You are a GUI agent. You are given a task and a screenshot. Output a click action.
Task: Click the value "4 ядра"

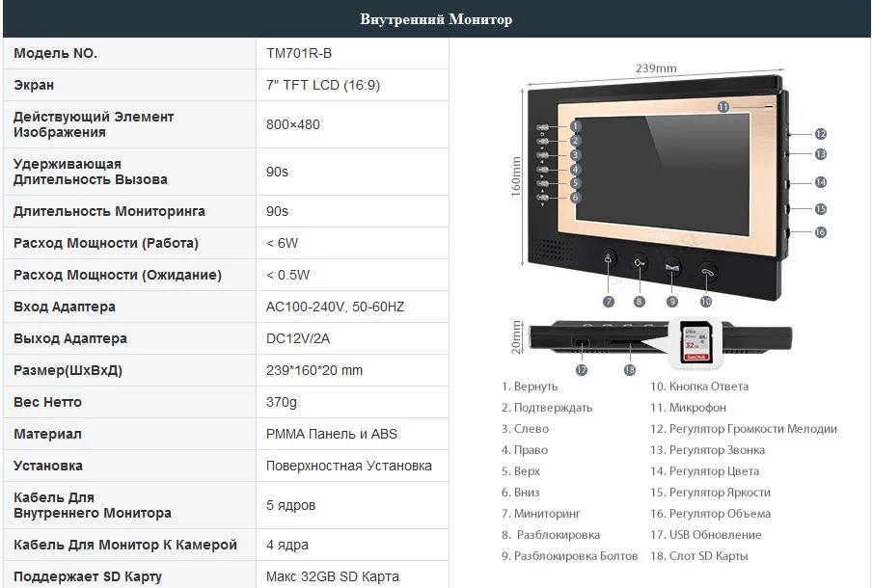tap(286, 545)
